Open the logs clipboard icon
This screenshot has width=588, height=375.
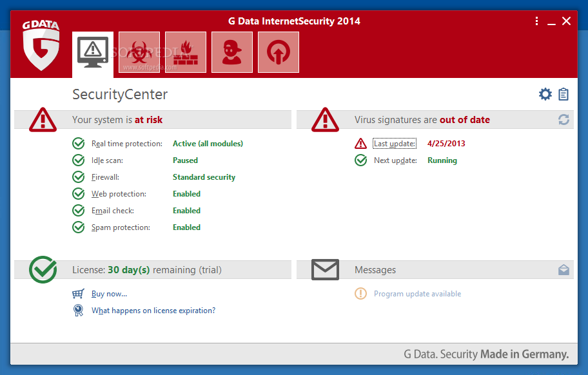[x=563, y=94]
